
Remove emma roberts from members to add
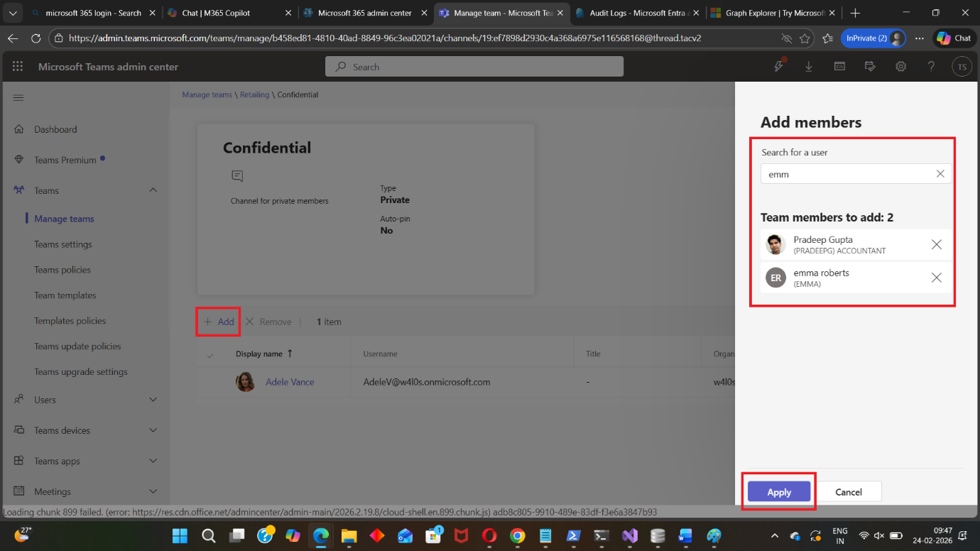tap(936, 278)
